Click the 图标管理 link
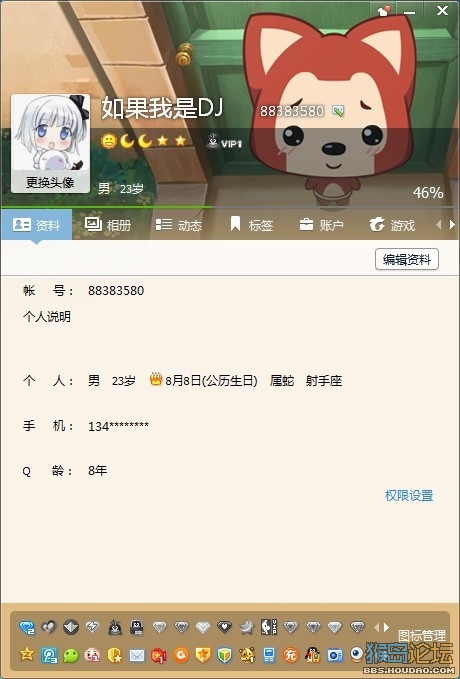Image resolution: width=460 pixels, height=679 pixels. 421,636
